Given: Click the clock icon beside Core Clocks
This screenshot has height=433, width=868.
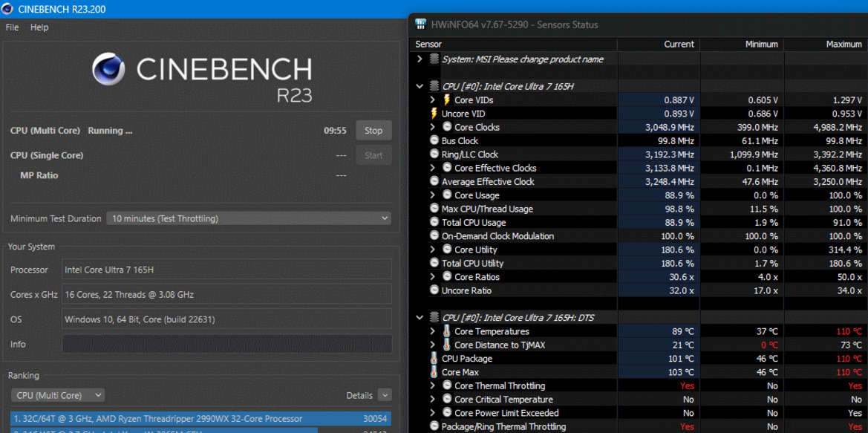Looking at the screenshot, I should tap(447, 127).
